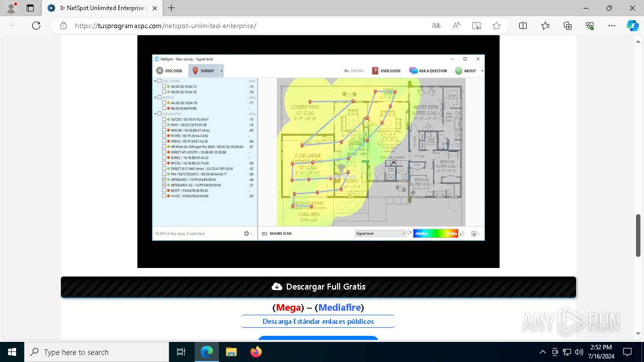Image resolution: width=644 pixels, height=362 pixels.
Task: Open NetSpot snapshot options dropdown
Action: pos(475,233)
